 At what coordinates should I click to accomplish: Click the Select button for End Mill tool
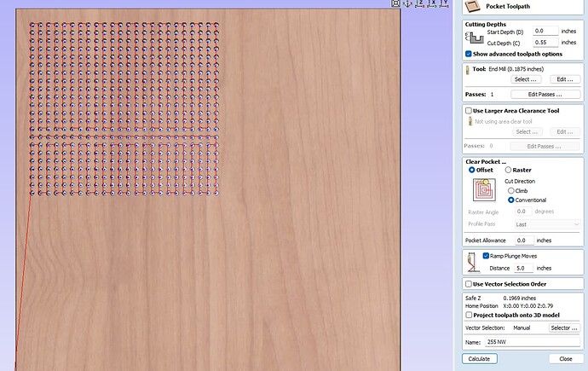[x=526, y=79]
